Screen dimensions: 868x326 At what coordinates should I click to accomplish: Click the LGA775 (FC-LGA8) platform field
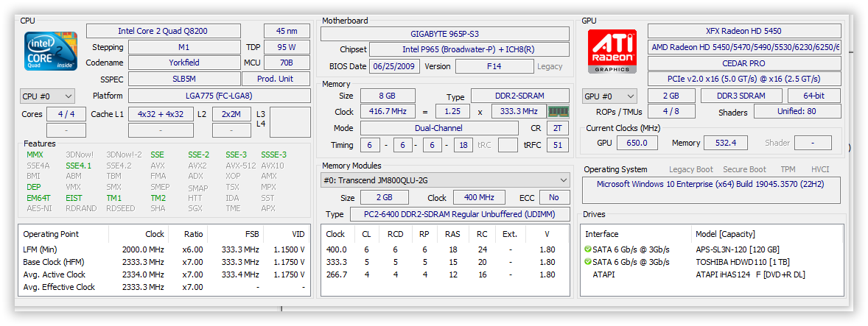220,96
